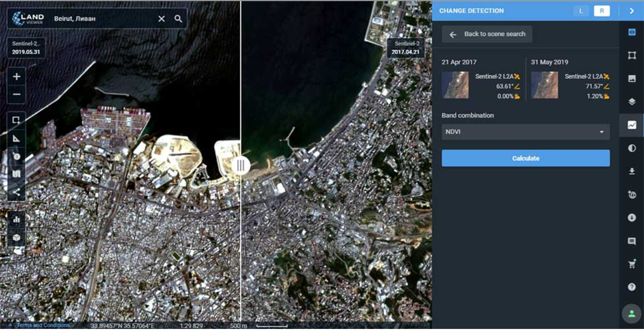Select the R side toggle
The height and width of the screenshot is (331, 644).
[x=602, y=11]
